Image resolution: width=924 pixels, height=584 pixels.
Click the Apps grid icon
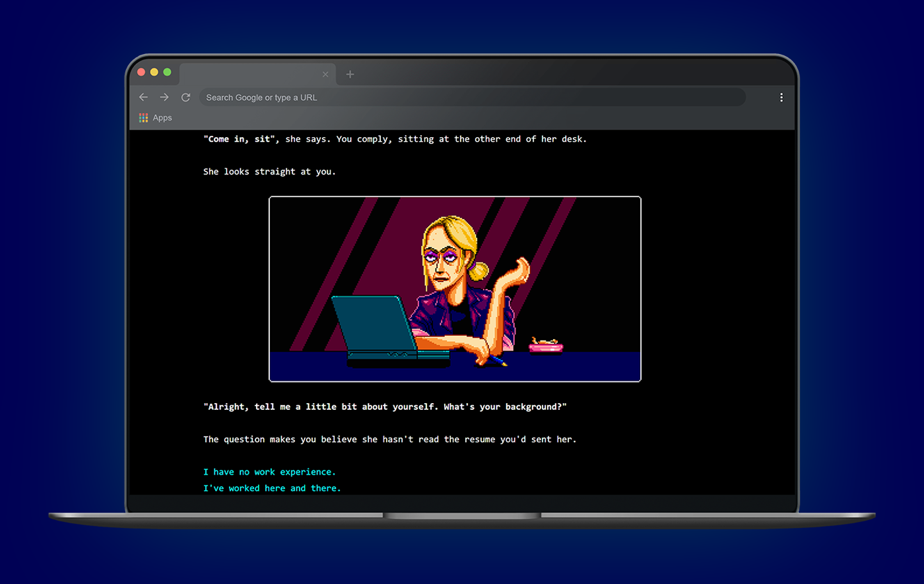[x=143, y=118]
